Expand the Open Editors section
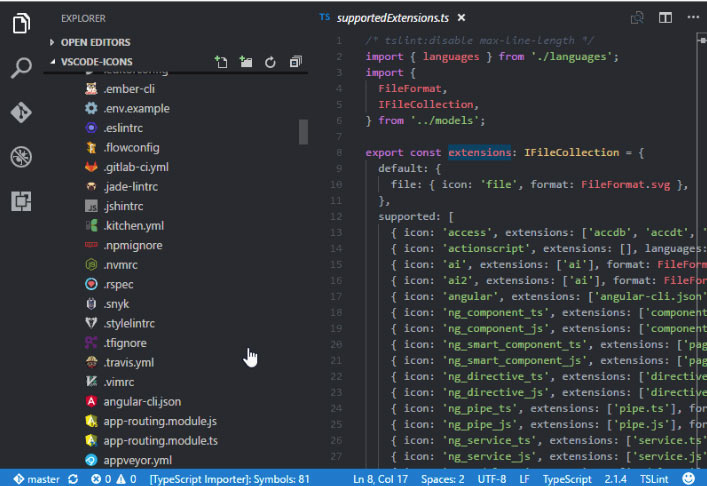The width and height of the screenshot is (707, 486). point(95,42)
